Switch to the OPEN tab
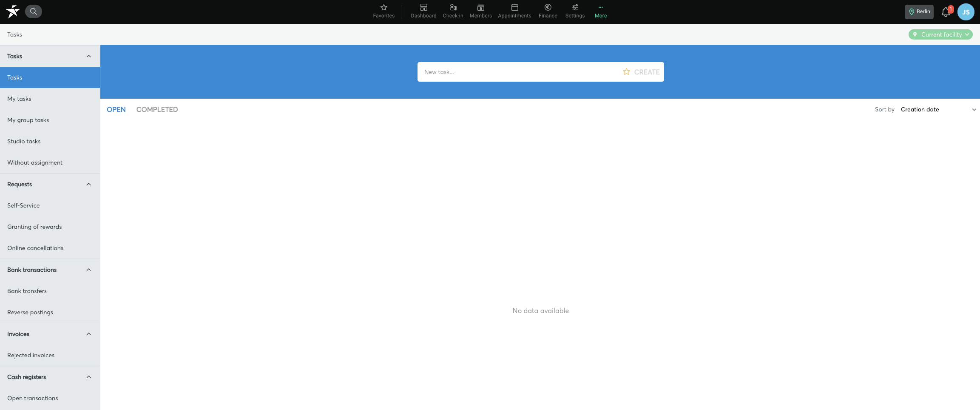The width and height of the screenshot is (980, 410). pyautogui.click(x=116, y=109)
